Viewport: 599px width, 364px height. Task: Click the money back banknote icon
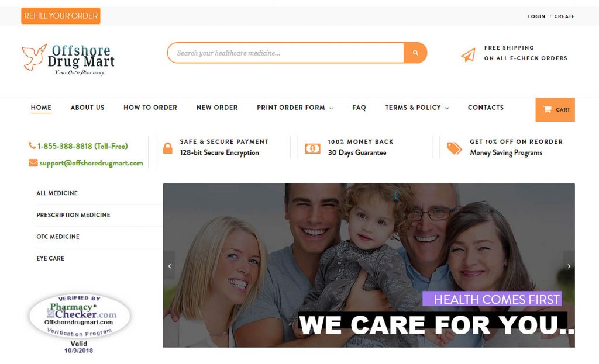(312, 148)
